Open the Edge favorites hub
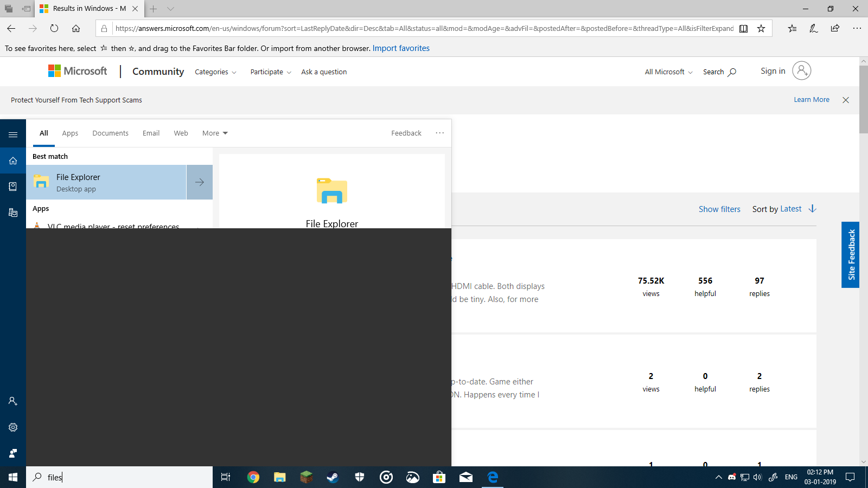 coord(792,28)
